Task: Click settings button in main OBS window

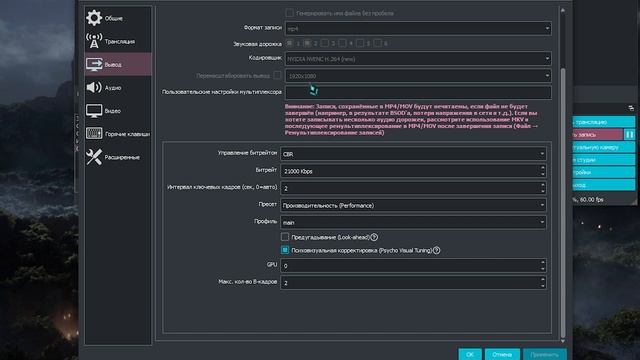Action: (x=604, y=172)
